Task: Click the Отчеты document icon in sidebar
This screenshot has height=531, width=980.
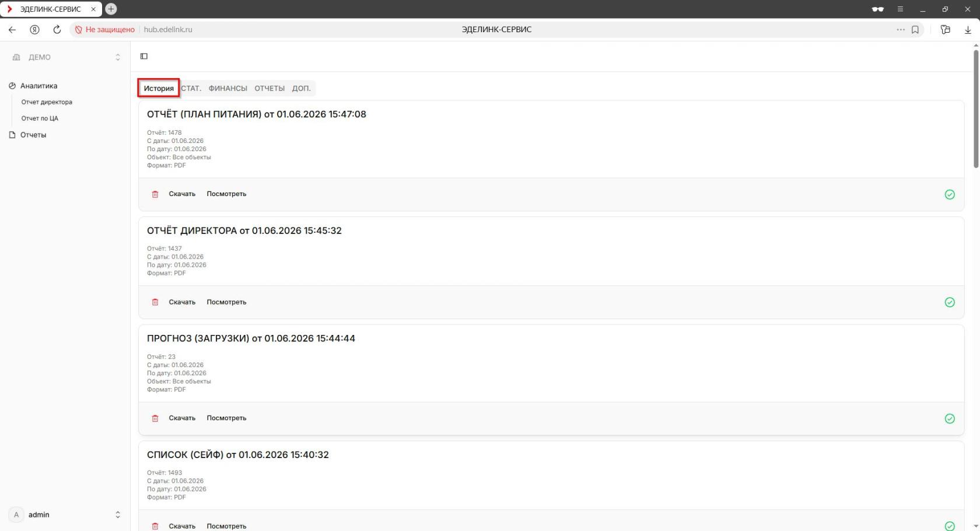Action: coord(12,135)
